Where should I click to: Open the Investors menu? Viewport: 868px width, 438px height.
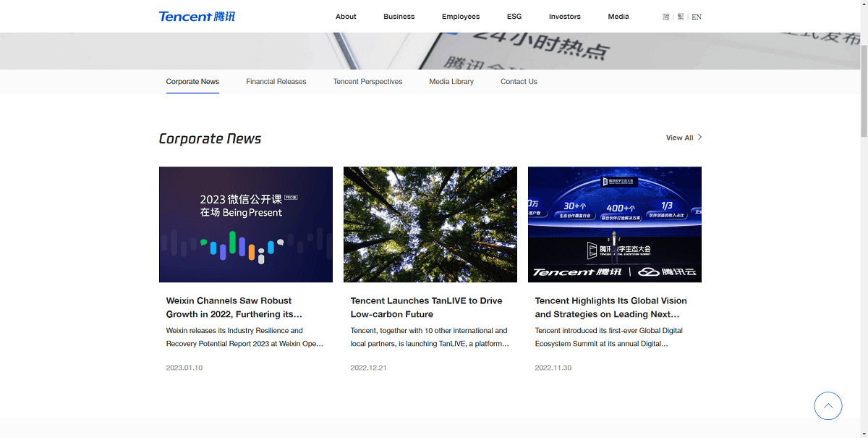point(564,16)
